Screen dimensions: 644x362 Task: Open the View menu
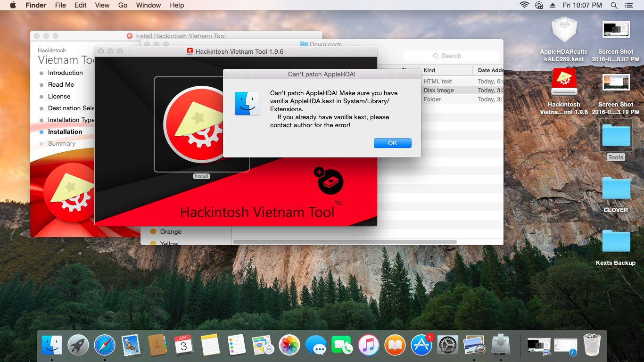coord(102,5)
